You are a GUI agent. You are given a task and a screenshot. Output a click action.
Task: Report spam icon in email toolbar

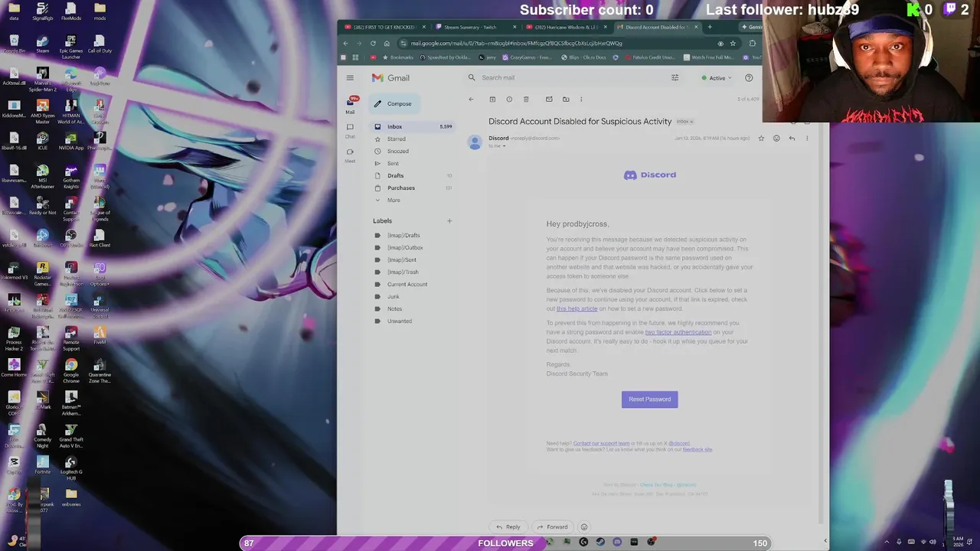tap(509, 99)
